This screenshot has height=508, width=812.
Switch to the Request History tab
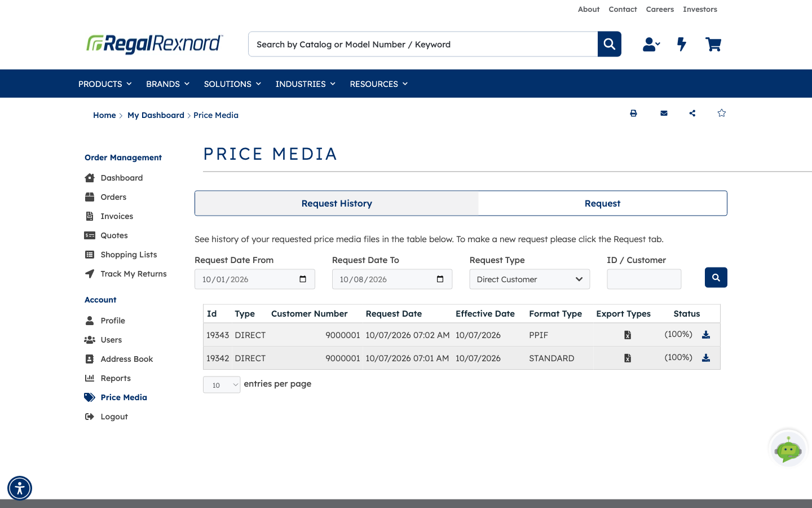337,203
